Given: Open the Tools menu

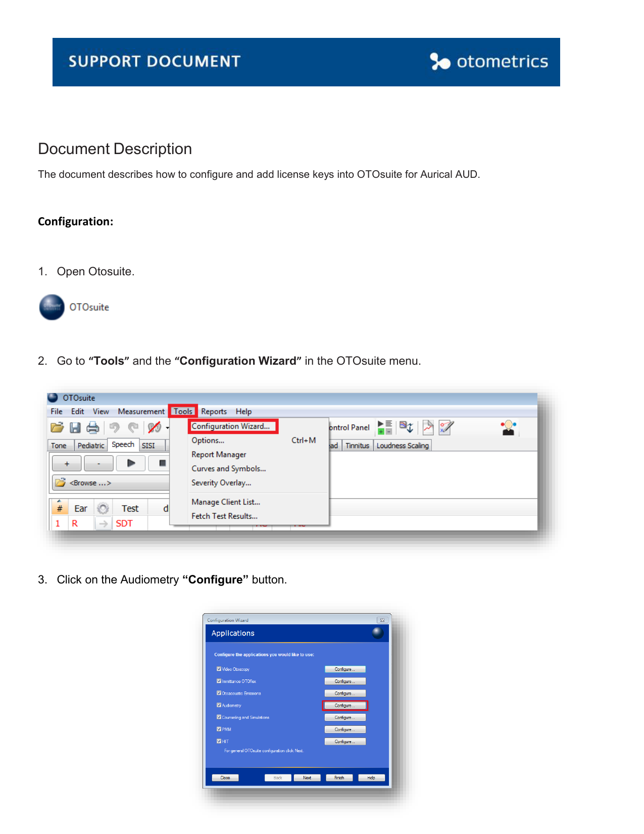Looking at the screenshot, I should pyautogui.click(x=183, y=412).
